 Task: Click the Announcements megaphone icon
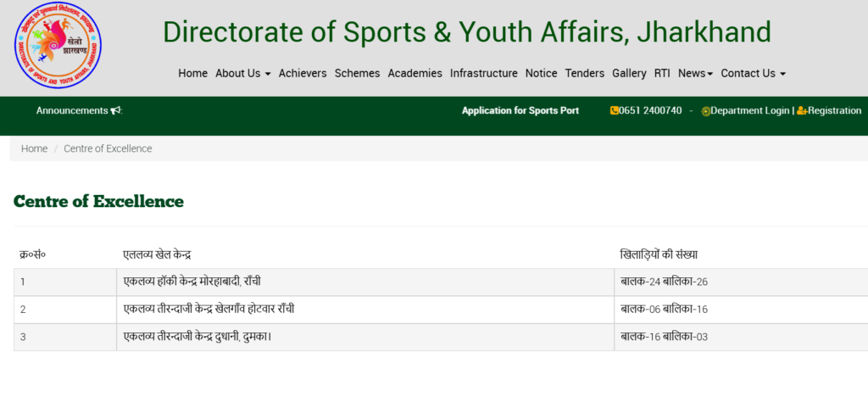[115, 110]
